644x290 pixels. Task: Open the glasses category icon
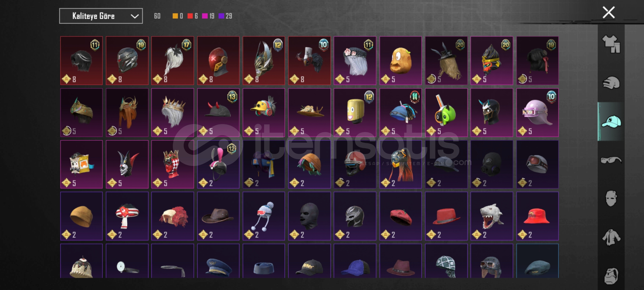[x=611, y=160]
